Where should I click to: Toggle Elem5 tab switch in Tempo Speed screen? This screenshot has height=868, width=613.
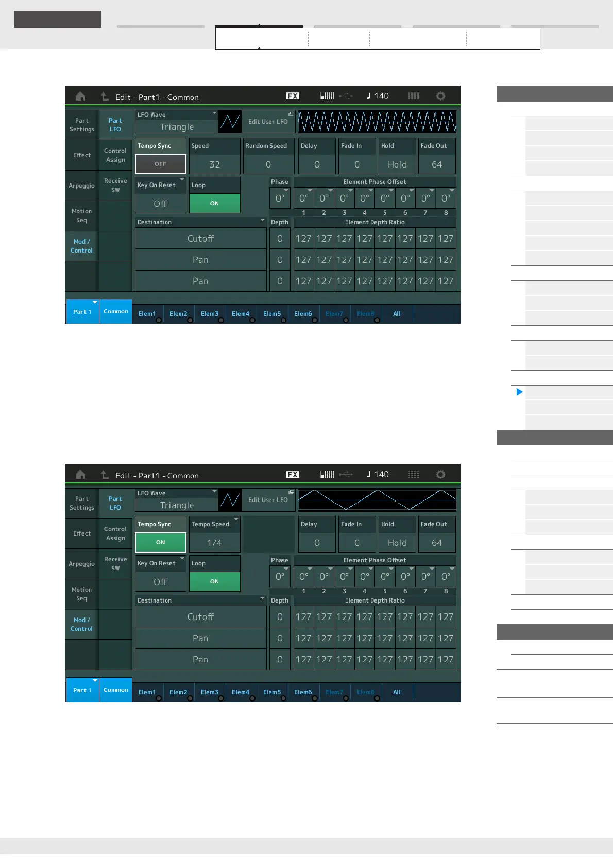click(272, 692)
